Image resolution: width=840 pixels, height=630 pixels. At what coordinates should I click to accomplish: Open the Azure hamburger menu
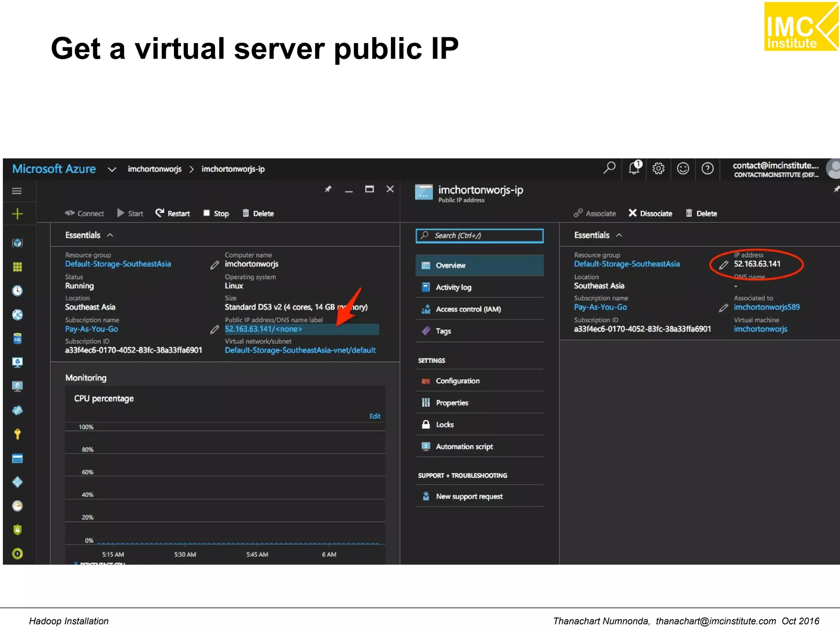pos(17,191)
